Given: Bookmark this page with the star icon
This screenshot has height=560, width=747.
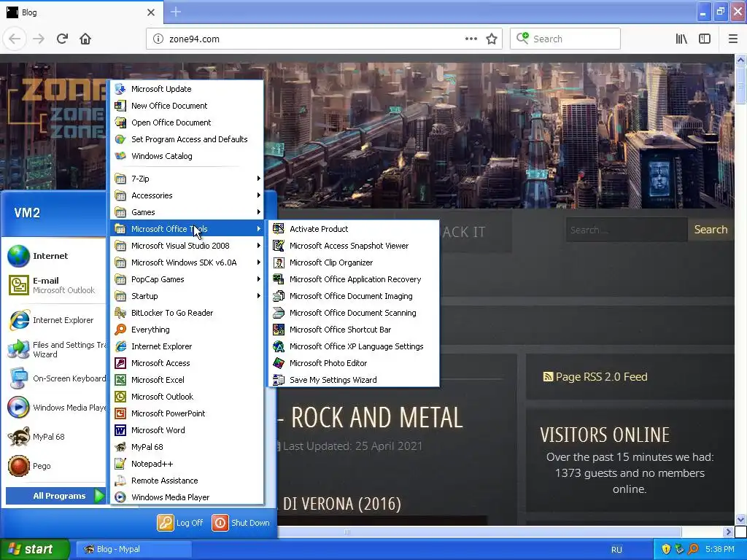Looking at the screenshot, I should click(492, 39).
